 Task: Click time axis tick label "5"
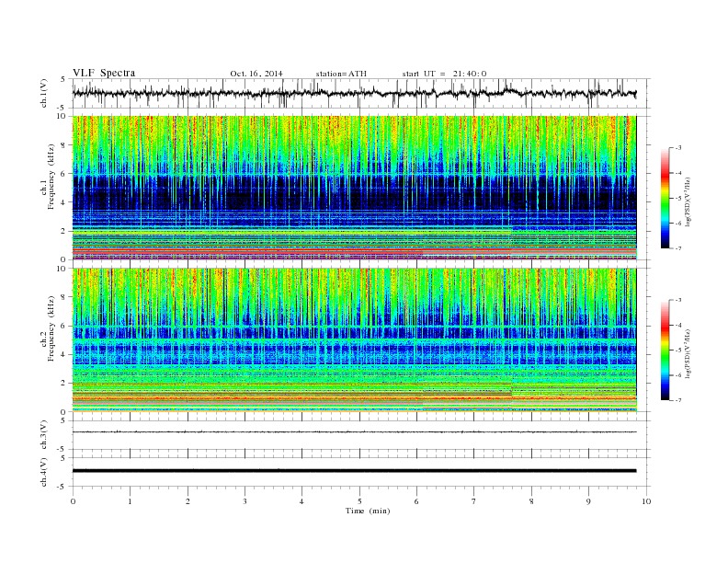[x=359, y=501]
